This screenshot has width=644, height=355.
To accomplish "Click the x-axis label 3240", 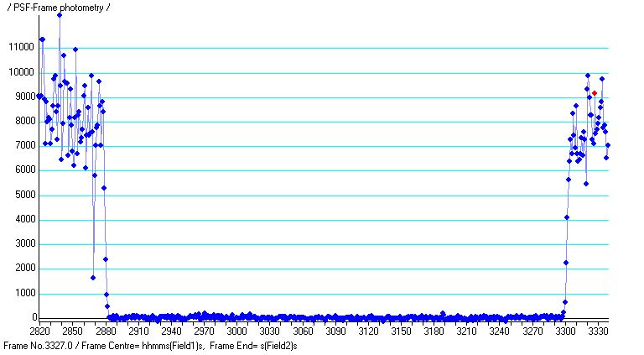I will click(500, 332).
